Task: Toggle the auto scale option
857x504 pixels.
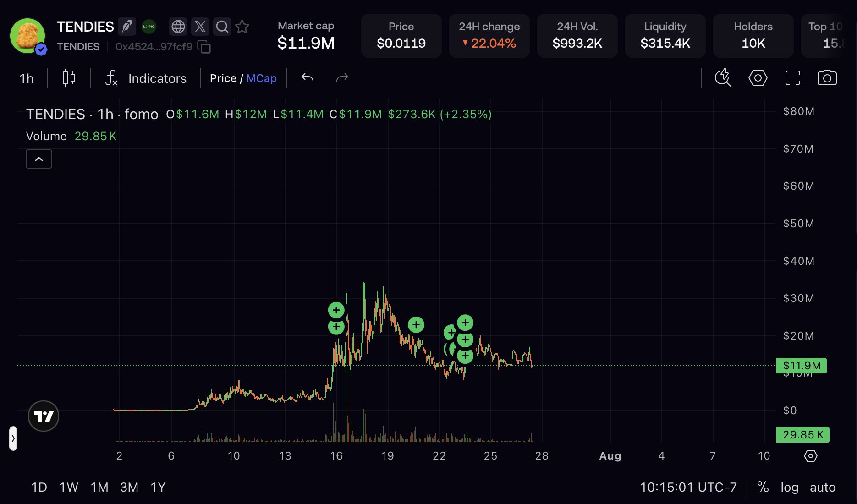Action: [823, 487]
